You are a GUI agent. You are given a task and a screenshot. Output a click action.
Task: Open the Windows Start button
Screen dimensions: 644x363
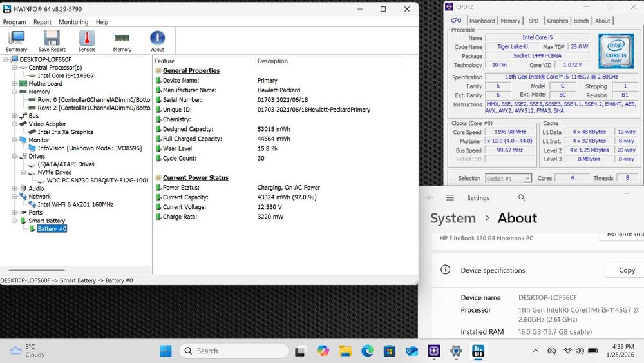point(166,351)
